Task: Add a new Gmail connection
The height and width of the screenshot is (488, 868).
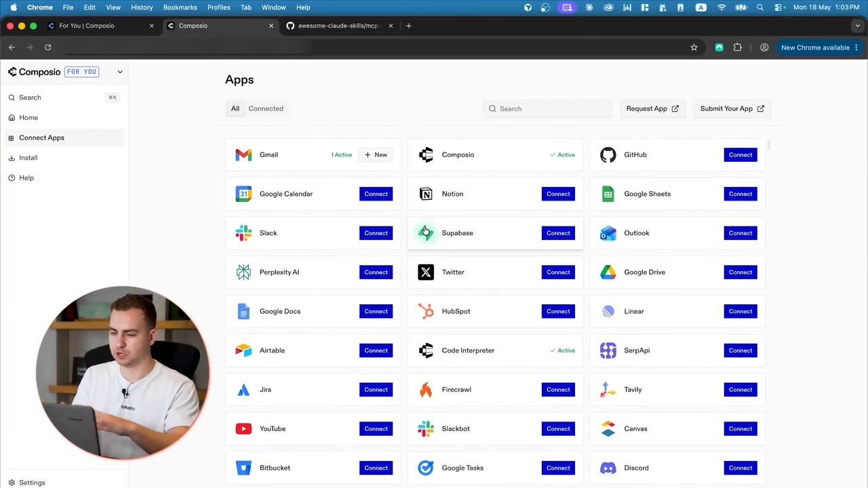Action: [376, 155]
